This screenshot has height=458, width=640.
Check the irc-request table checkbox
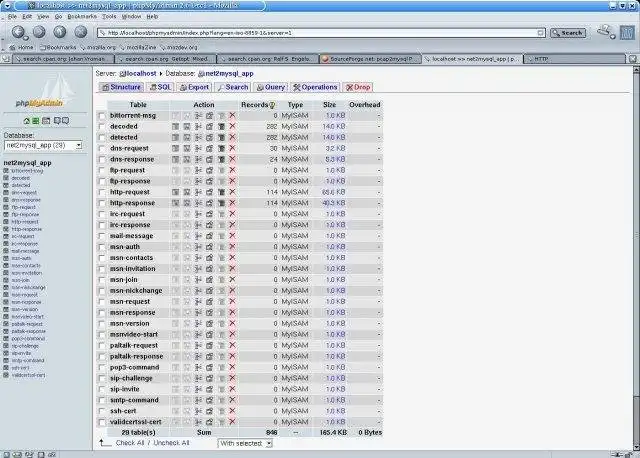point(102,214)
